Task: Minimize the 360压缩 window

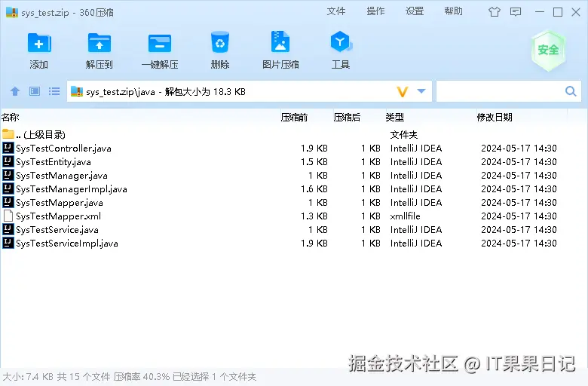Action: [540, 12]
